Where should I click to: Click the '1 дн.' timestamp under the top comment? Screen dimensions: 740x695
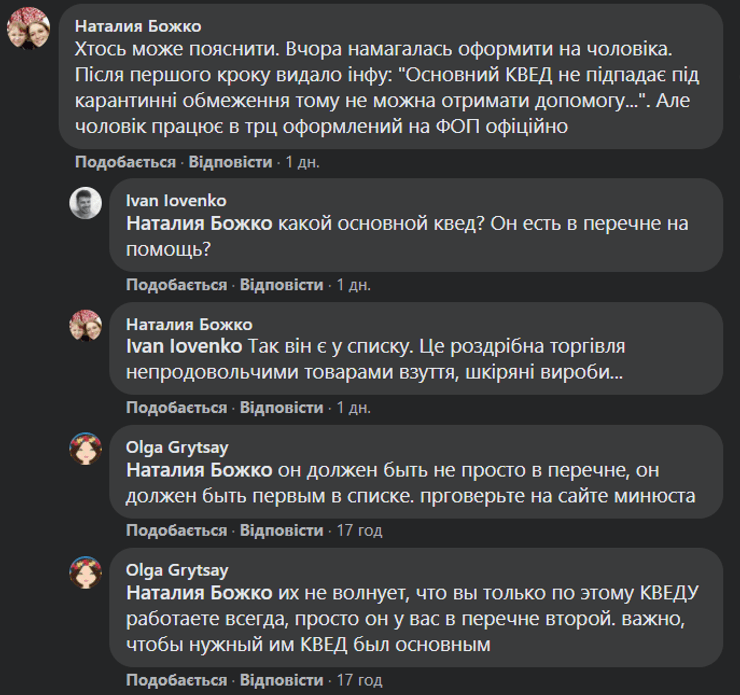click(x=303, y=162)
